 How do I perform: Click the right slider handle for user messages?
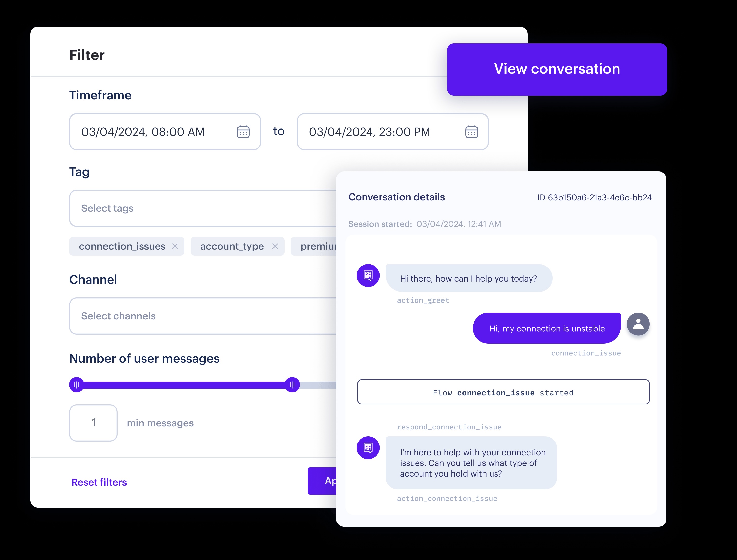(x=292, y=385)
